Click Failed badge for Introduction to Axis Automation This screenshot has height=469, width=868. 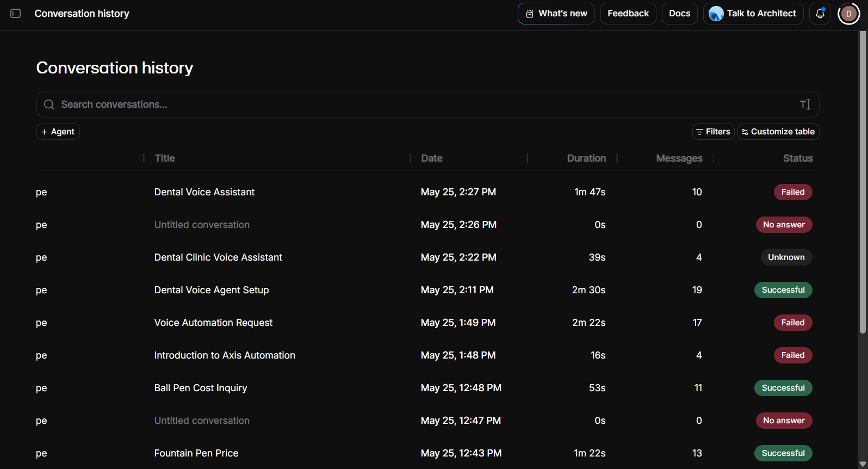(x=793, y=355)
